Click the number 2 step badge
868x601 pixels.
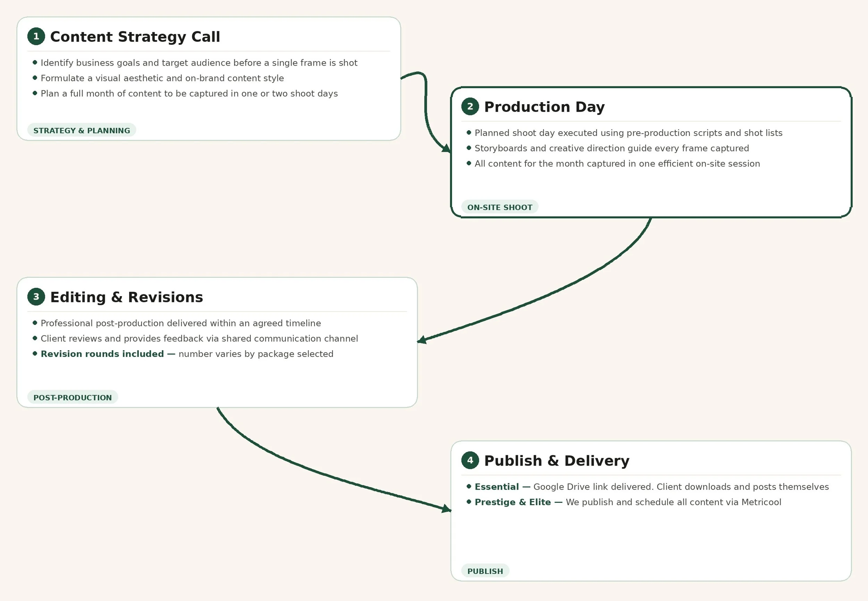(470, 107)
